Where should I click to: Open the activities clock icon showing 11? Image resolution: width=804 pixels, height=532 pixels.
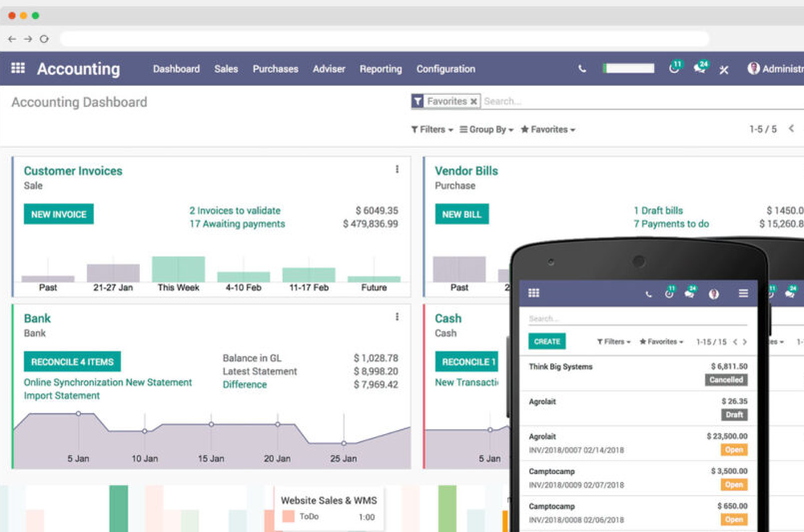tap(674, 69)
